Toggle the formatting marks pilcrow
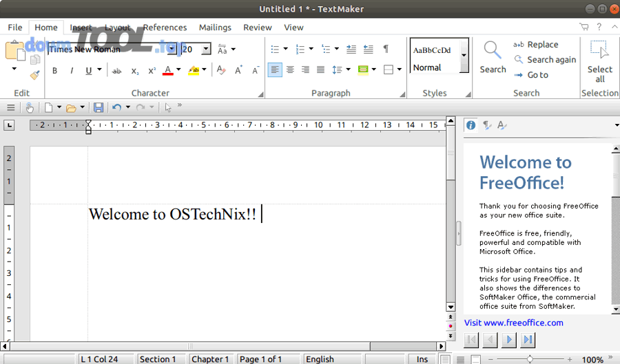Viewport: 620px width, 364px height. pyautogui.click(x=386, y=49)
